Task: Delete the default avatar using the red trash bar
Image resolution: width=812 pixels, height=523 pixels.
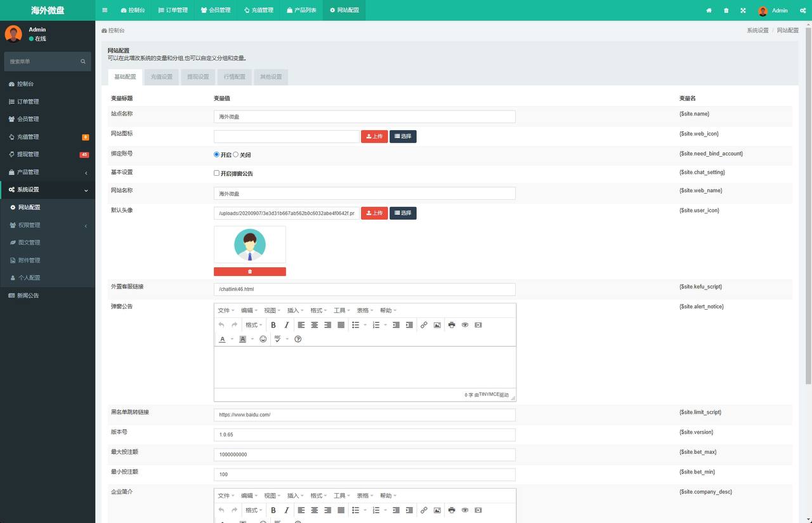Action: [249, 272]
